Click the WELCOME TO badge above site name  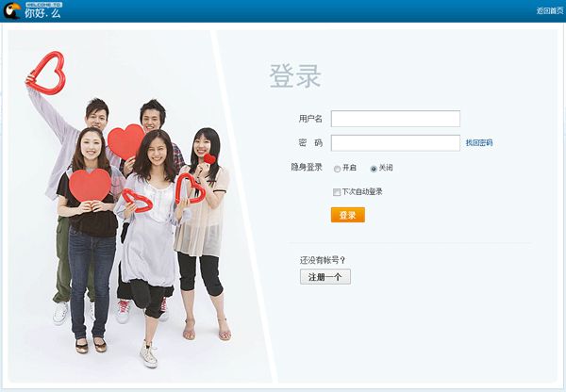pos(44,5)
